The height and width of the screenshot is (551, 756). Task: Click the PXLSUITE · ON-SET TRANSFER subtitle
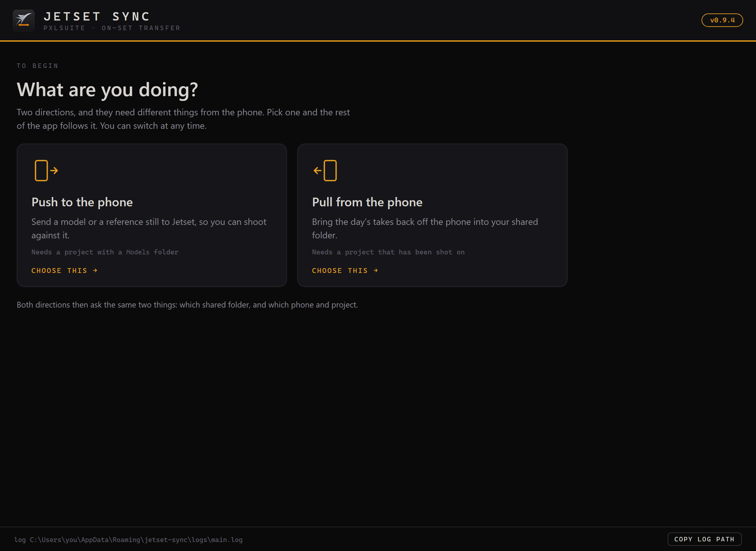coord(112,28)
